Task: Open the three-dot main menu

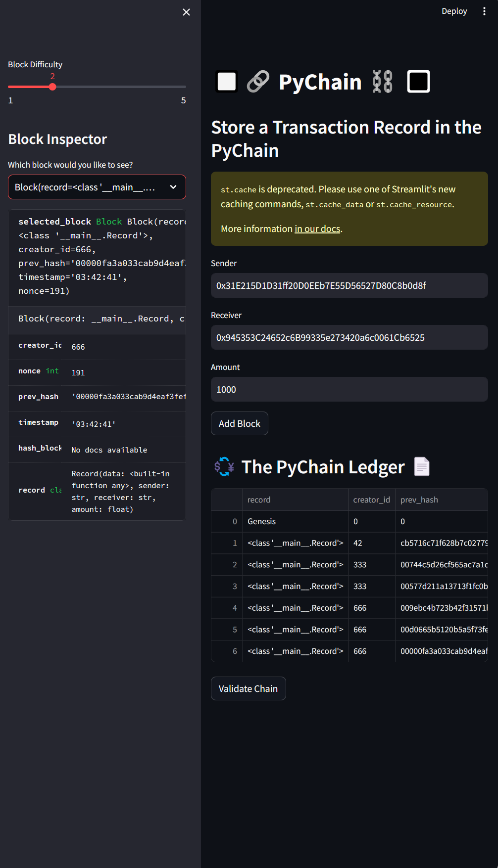Action: 484,11
